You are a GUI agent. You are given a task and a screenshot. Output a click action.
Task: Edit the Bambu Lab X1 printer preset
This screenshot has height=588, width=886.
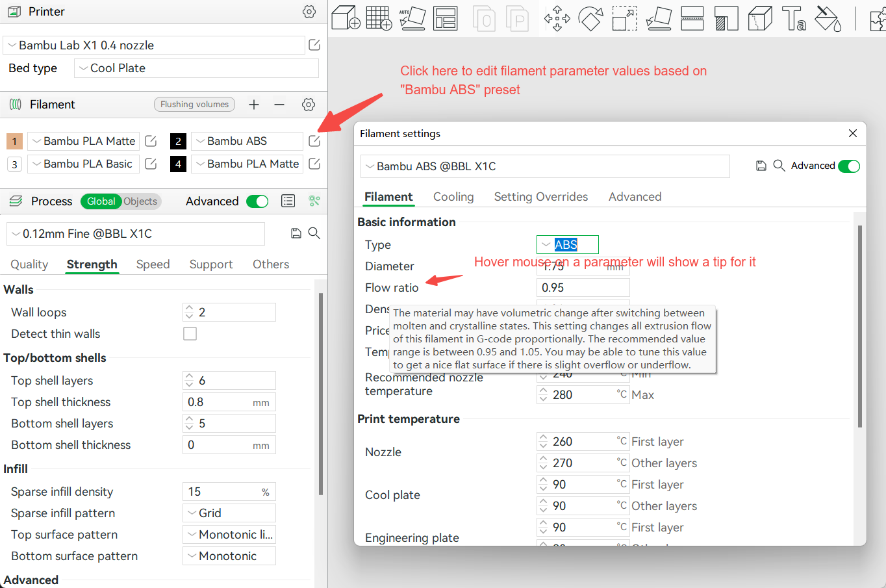pyautogui.click(x=314, y=45)
